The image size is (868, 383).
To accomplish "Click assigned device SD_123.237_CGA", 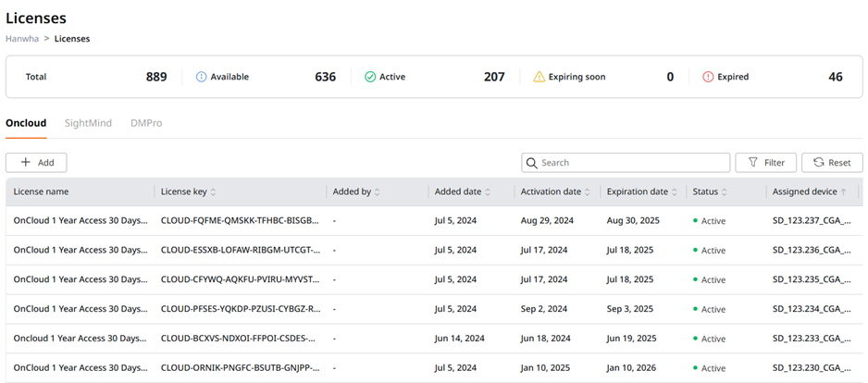I will [812, 221].
